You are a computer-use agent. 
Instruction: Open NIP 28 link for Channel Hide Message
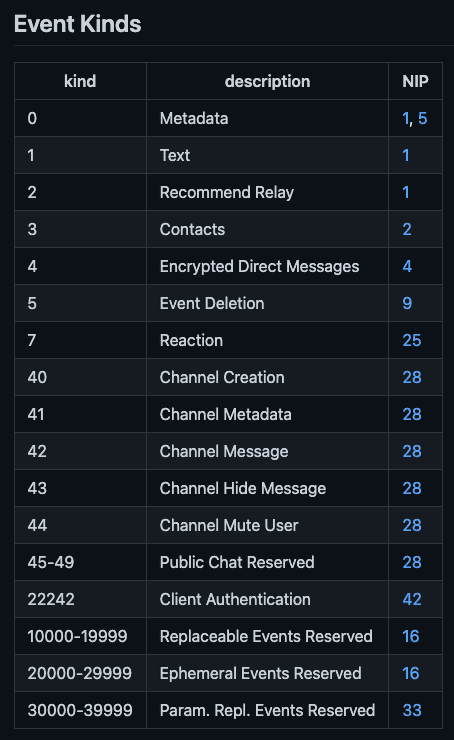click(412, 488)
